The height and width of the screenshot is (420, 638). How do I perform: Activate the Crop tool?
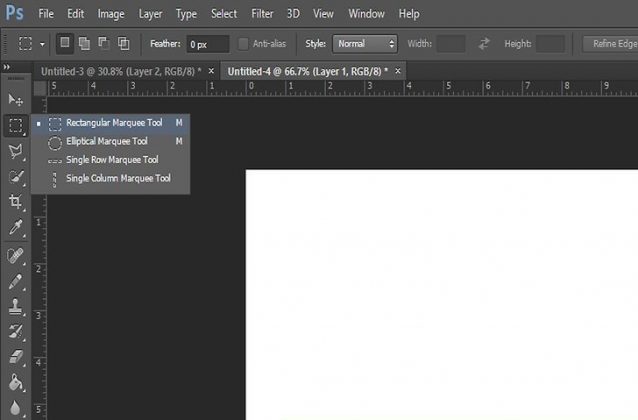click(x=15, y=202)
